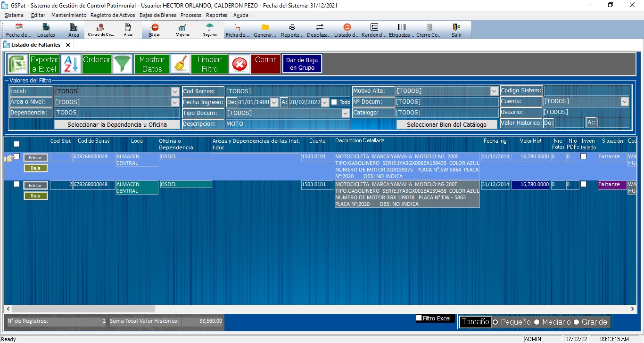Open the Cierre Contable toolbar icon
The width and height of the screenshot is (644, 343).
[429, 30]
